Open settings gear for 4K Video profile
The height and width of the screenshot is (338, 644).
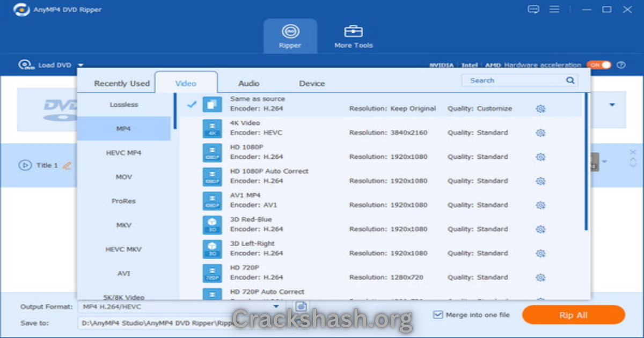click(540, 133)
